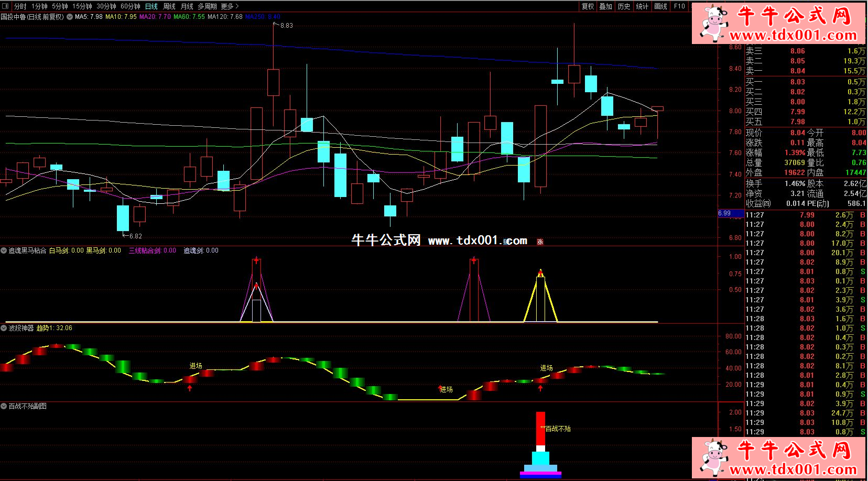This screenshot has width=868, height=481.
Task: Click the 黑马剑: 0.00 indicator value
Action: pos(104,250)
